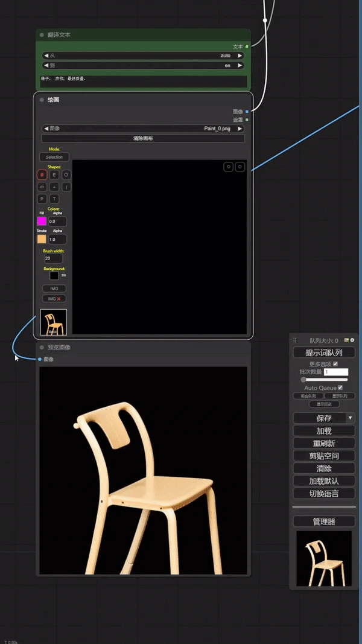The image size is (362, 644).
Task: Click the IMG load background button
Action: tap(54, 289)
